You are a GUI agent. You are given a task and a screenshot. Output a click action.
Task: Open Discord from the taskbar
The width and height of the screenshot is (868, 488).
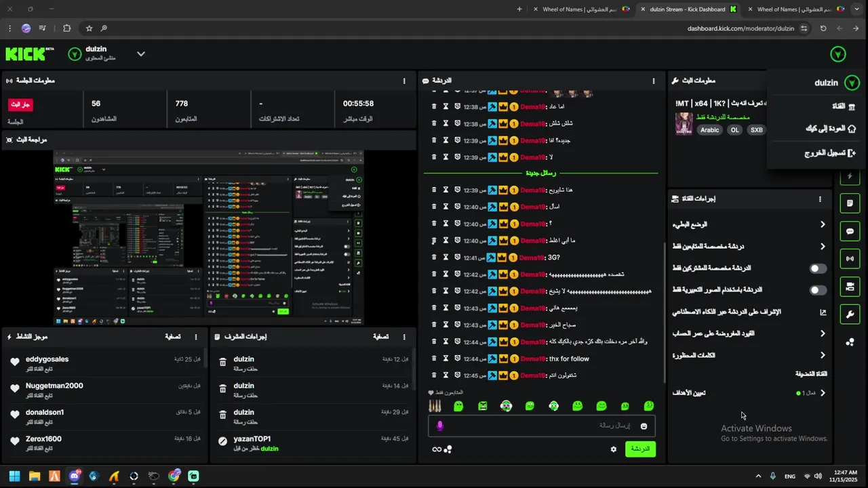point(75,476)
